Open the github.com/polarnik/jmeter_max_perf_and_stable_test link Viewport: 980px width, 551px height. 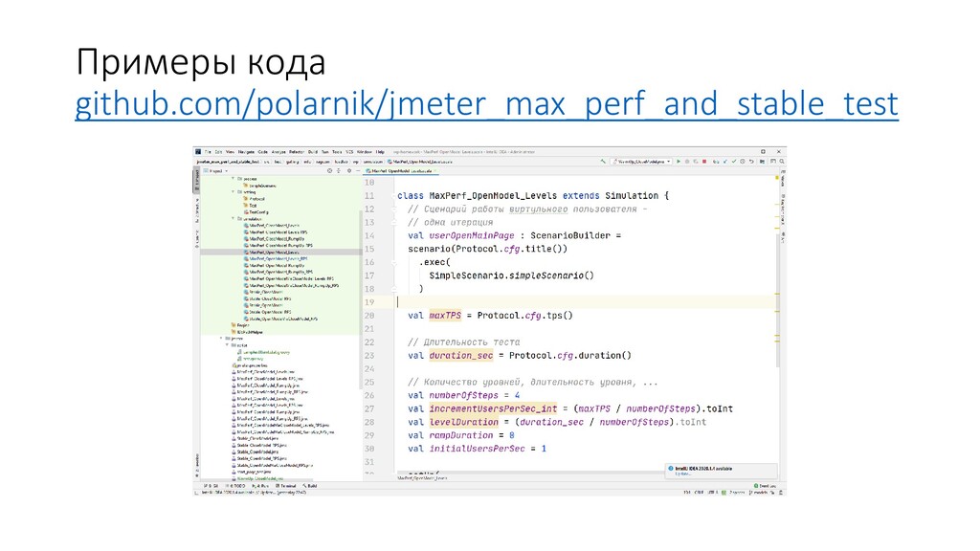click(487, 103)
